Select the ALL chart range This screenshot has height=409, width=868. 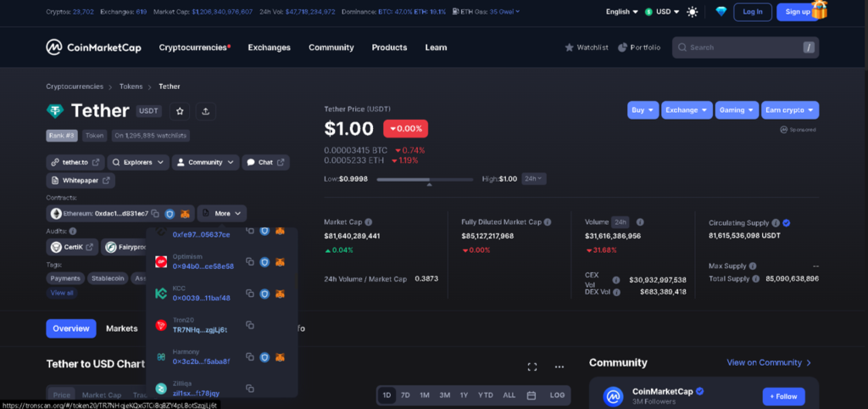point(509,395)
